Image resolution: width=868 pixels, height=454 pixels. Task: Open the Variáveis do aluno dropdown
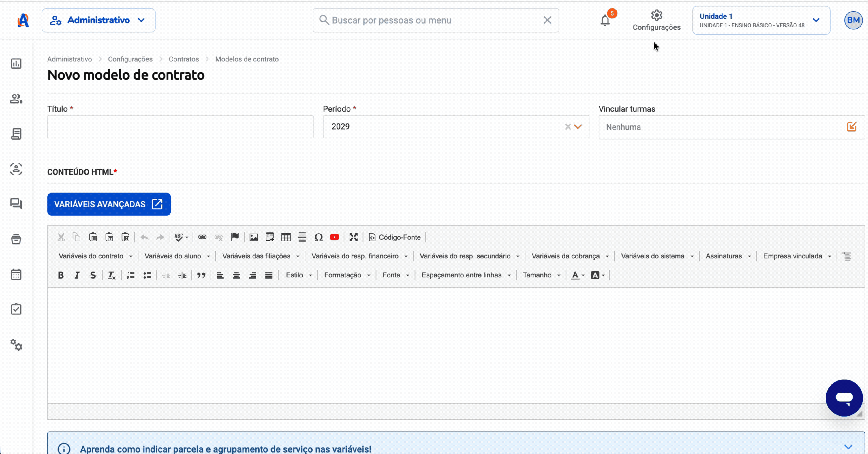177,256
